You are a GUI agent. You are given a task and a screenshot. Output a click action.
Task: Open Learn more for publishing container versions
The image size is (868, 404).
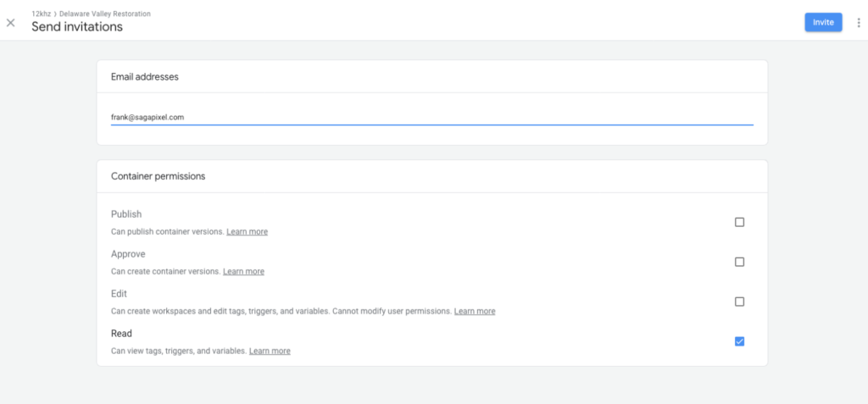point(247,232)
